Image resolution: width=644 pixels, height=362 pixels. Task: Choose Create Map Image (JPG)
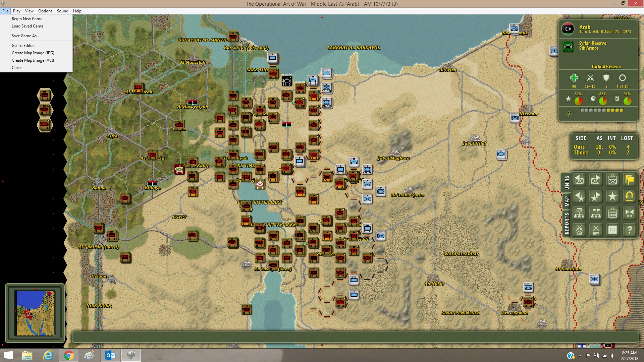tap(36, 53)
